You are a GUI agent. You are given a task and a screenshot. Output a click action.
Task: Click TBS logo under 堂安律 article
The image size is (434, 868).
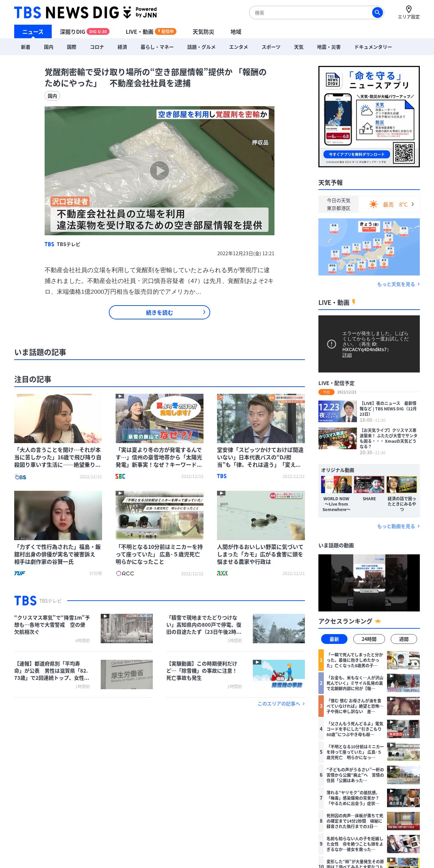222,476
